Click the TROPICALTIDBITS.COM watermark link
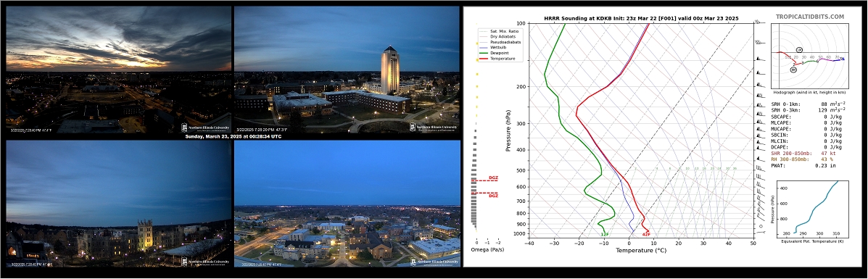 point(810,17)
